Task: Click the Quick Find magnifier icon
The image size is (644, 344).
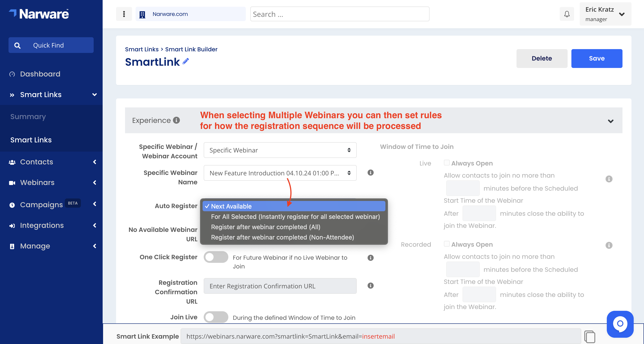Action: [x=17, y=45]
